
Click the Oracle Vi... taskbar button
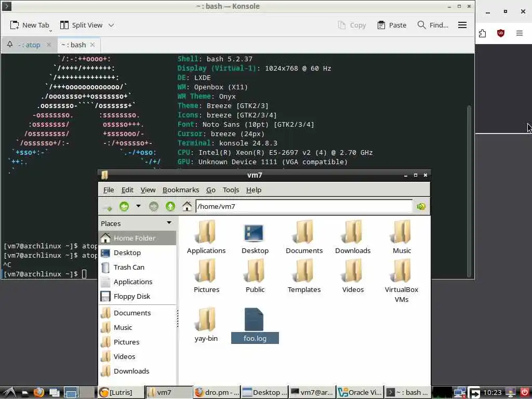360,393
